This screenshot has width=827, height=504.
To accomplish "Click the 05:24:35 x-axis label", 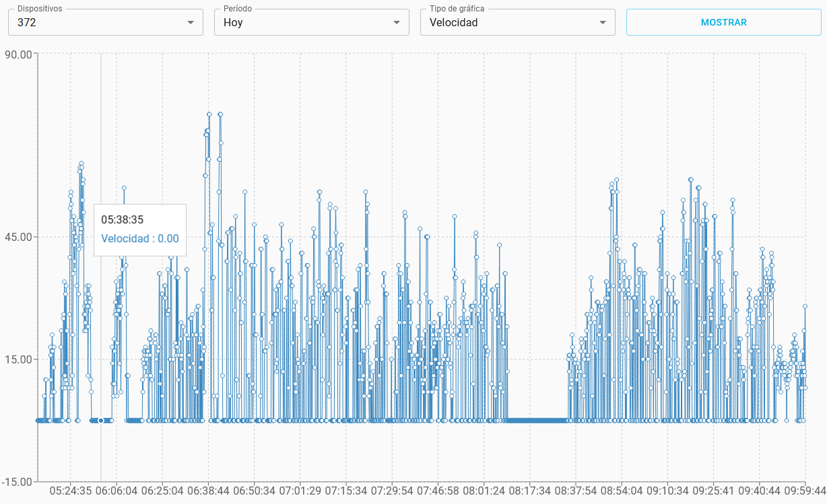I will [71, 491].
